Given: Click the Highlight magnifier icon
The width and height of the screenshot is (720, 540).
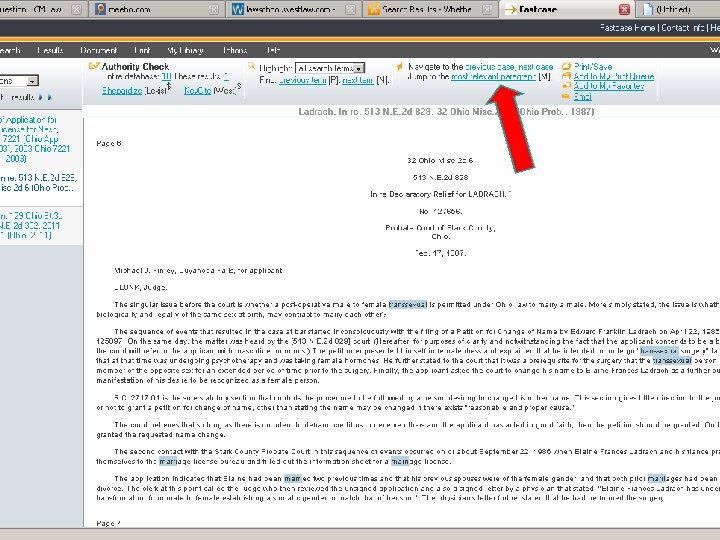Looking at the screenshot, I should click(x=251, y=67).
